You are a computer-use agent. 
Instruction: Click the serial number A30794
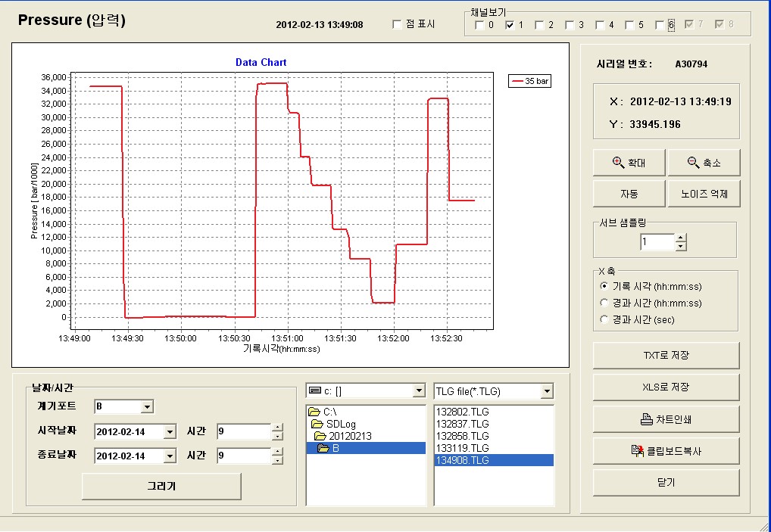point(691,64)
